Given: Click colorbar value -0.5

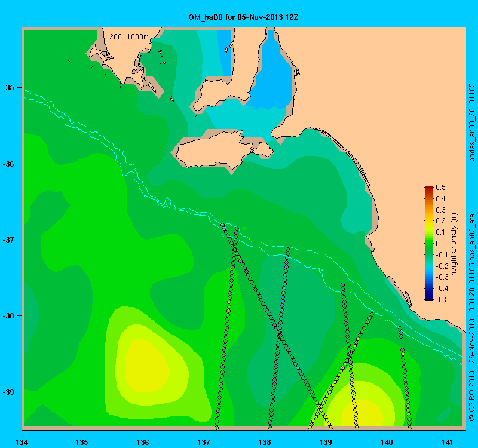Looking at the screenshot, I should click(441, 300).
